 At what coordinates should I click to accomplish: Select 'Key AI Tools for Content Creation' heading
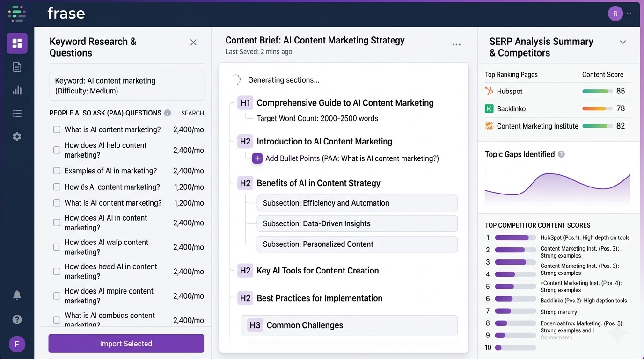(x=318, y=270)
